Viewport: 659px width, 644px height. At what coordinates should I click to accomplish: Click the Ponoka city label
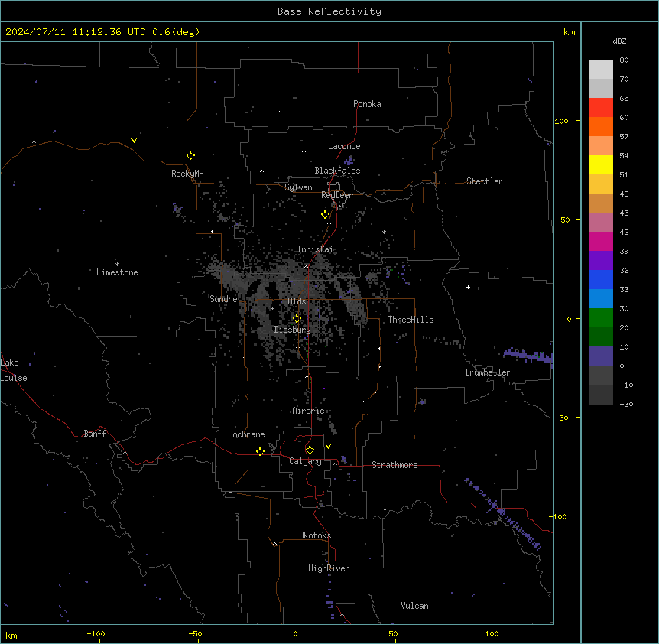[x=367, y=104]
